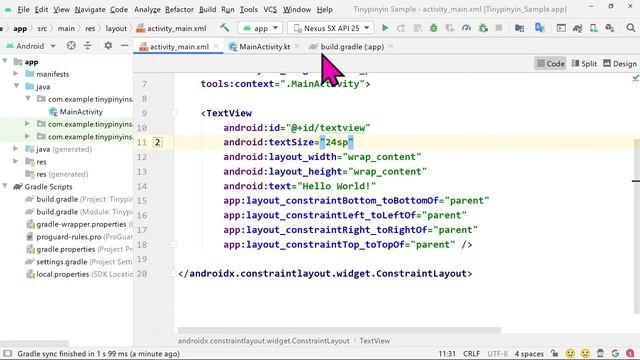The width and height of the screenshot is (640, 360).
Task: Collapse the app module tree node
Action: pyautogui.click(x=5, y=61)
